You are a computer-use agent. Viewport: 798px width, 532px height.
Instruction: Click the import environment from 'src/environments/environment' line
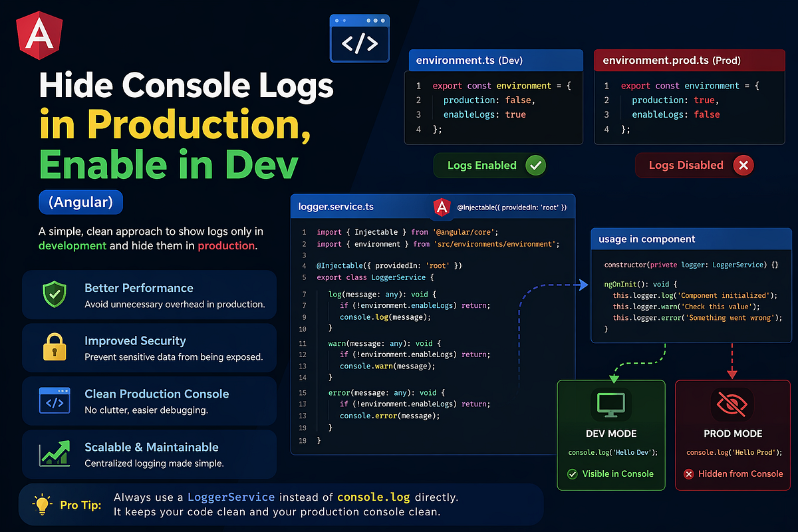438,244
